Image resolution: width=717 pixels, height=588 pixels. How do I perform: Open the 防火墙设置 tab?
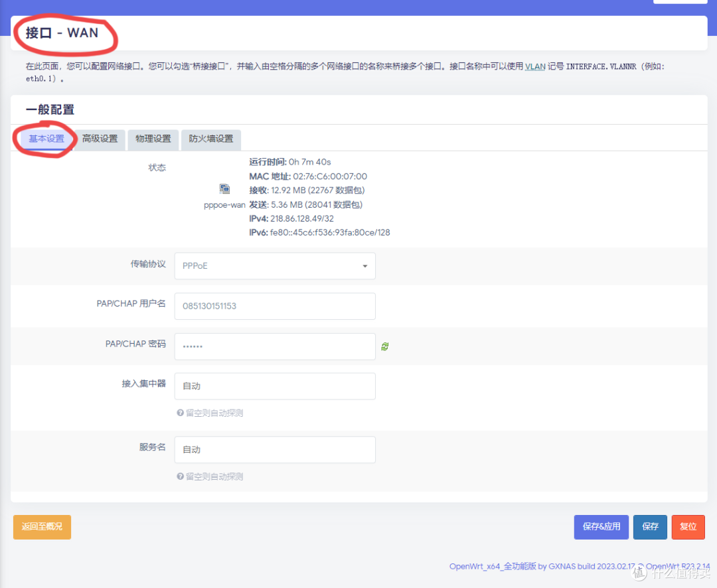click(x=210, y=139)
